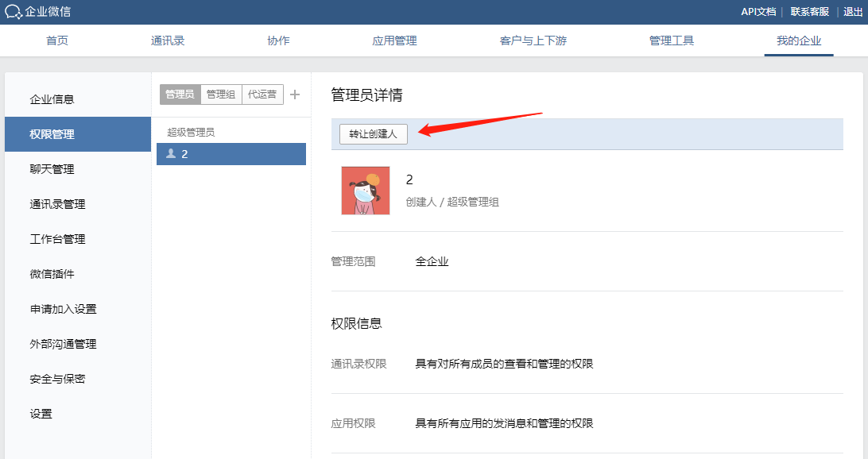The height and width of the screenshot is (459, 868).
Task: Switch to the 代运营 tab
Action: point(262,94)
